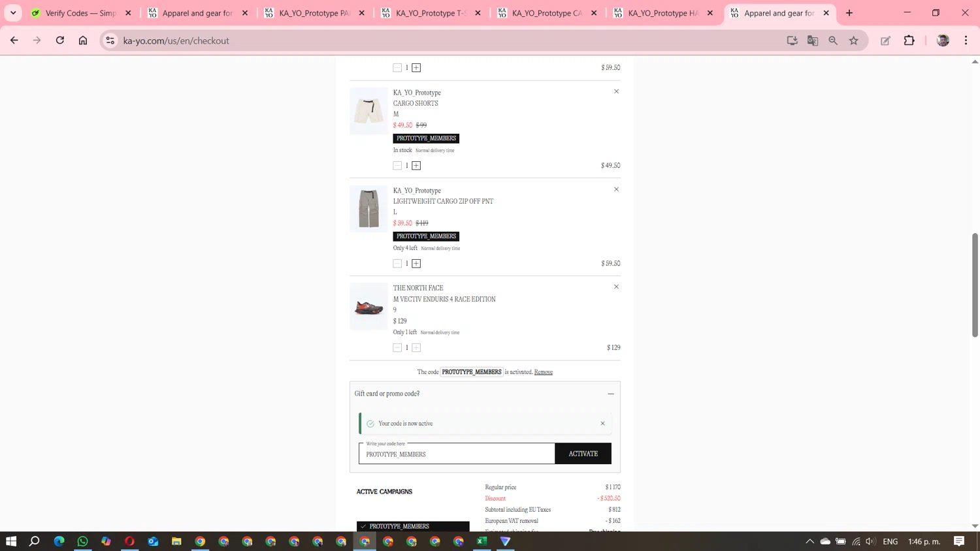Switch to the KA_YO_Prototype T-S tab
This screenshot has height=551, width=980.
tap(431, 13)
